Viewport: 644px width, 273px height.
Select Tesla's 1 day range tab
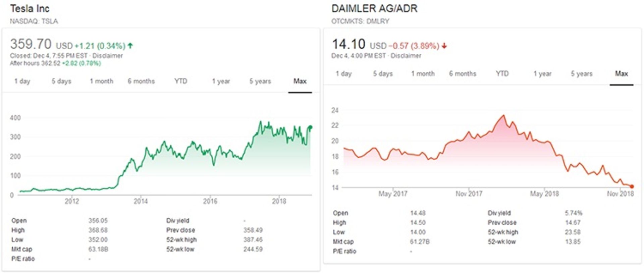pyautogui.click(x=22, y=81)
